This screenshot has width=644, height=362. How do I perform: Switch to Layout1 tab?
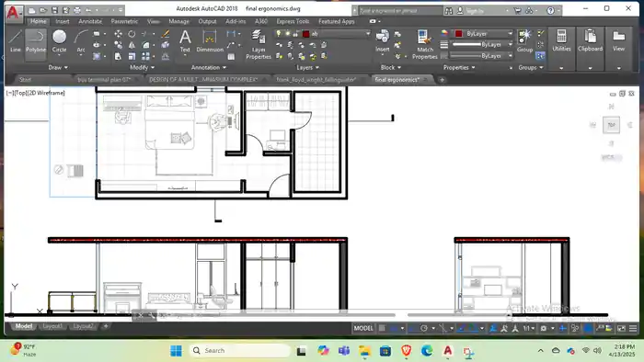pyautogui.click(x=52, y=326)
